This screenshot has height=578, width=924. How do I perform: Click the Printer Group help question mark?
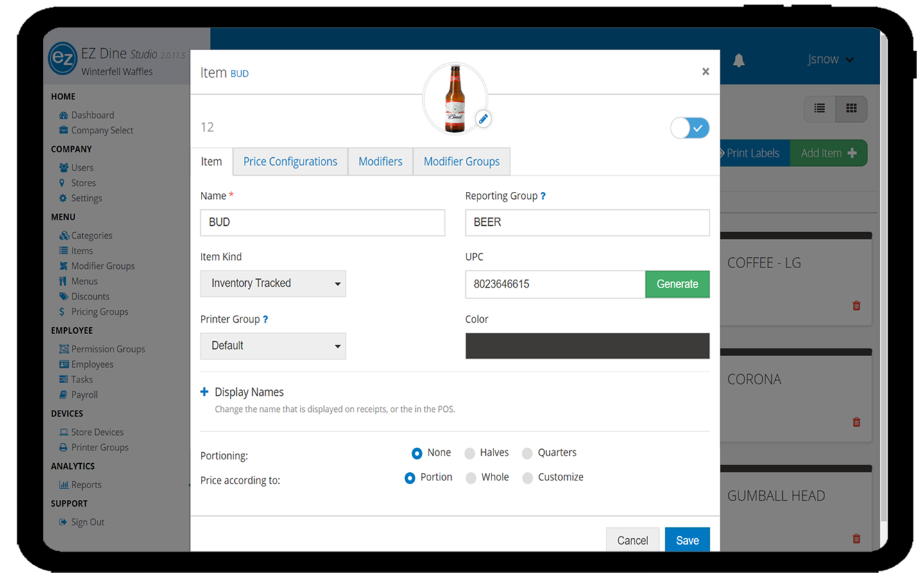[266, 319]
